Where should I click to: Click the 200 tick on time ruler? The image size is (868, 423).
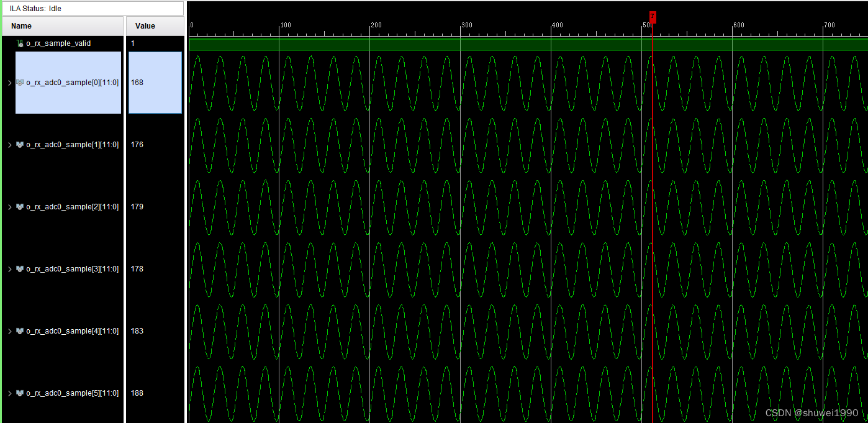tap(376, 25)
